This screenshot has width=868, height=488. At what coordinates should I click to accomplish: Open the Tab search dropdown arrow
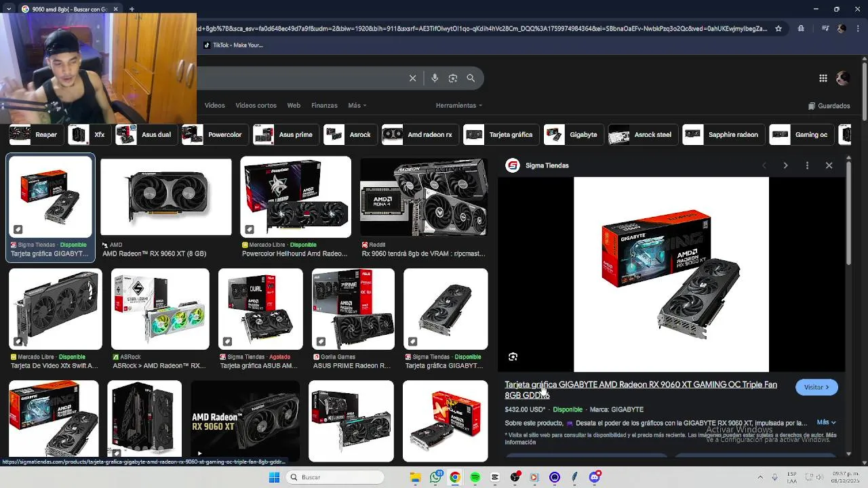9,9
